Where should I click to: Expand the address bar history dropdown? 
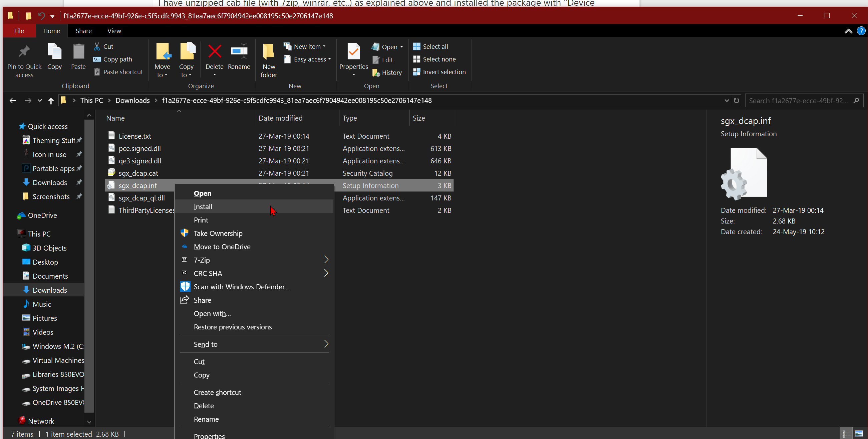coord(727,101)
